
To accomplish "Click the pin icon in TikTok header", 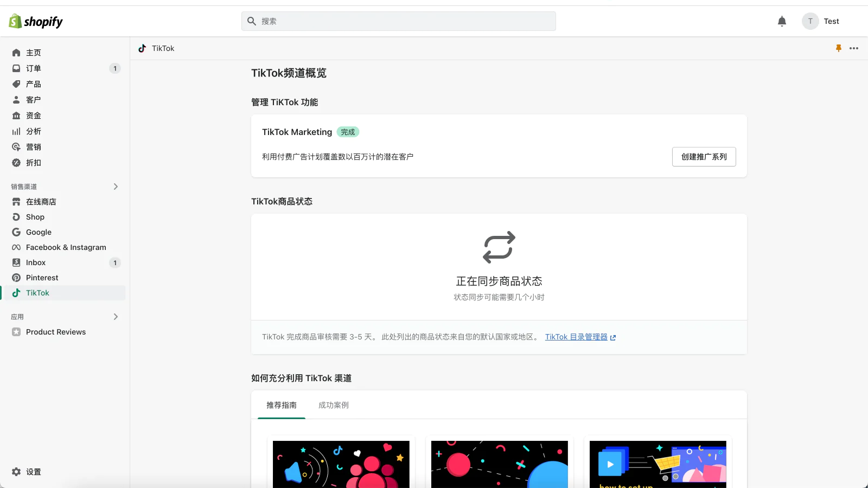I will click(839, 48).
